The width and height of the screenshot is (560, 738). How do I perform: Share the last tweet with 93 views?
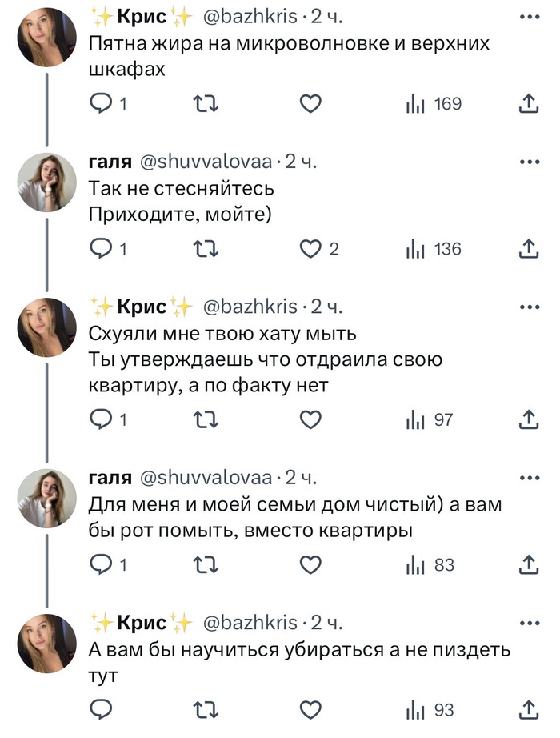pos(528,709)
